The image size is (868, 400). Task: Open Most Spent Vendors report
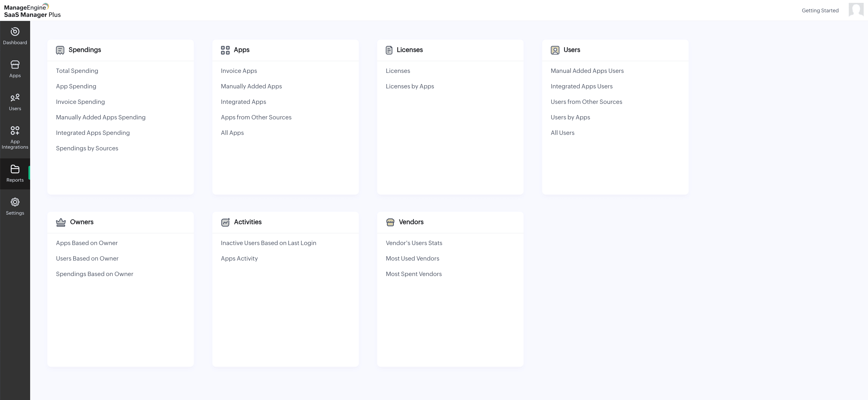click(413, 274)
